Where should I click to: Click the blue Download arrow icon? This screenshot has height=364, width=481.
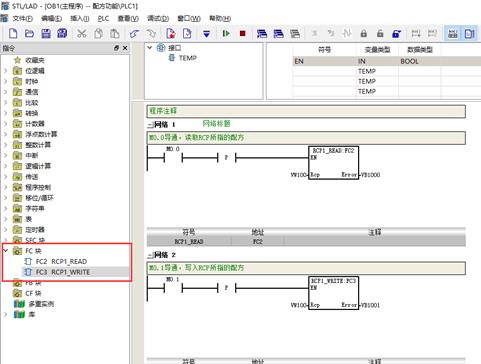(207, 34)
